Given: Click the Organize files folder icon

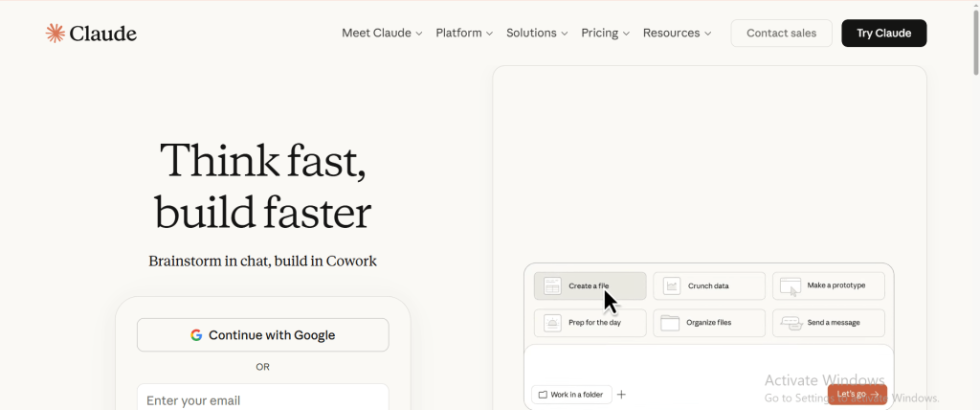Looking at the screenshot, I should click(670, 323).
